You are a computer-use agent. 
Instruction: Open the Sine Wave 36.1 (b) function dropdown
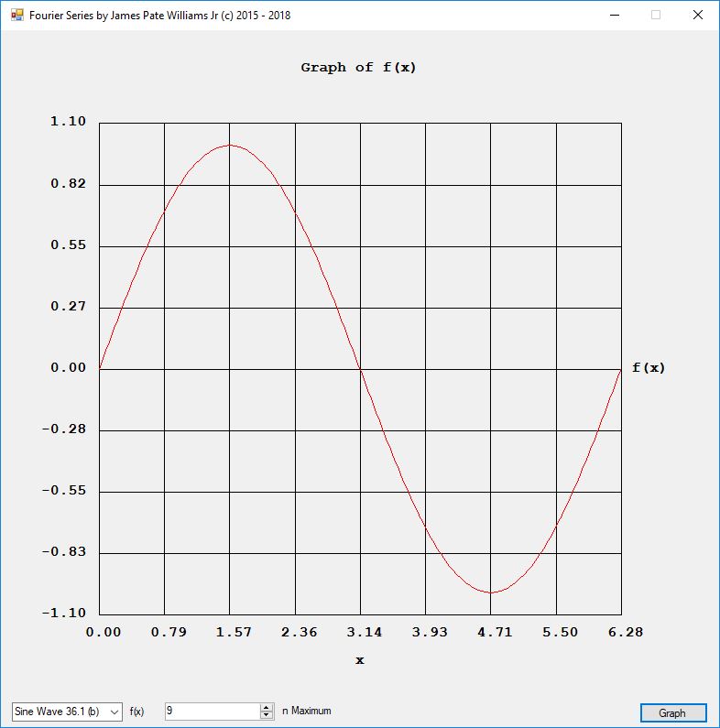[67, 712]
